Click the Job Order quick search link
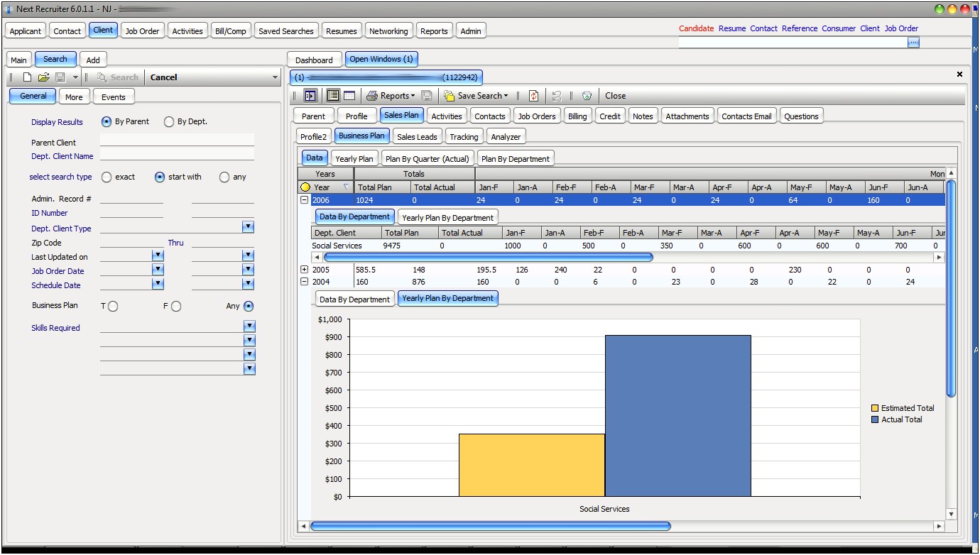This screenshot has width=980, height=555. coord(901,28)
